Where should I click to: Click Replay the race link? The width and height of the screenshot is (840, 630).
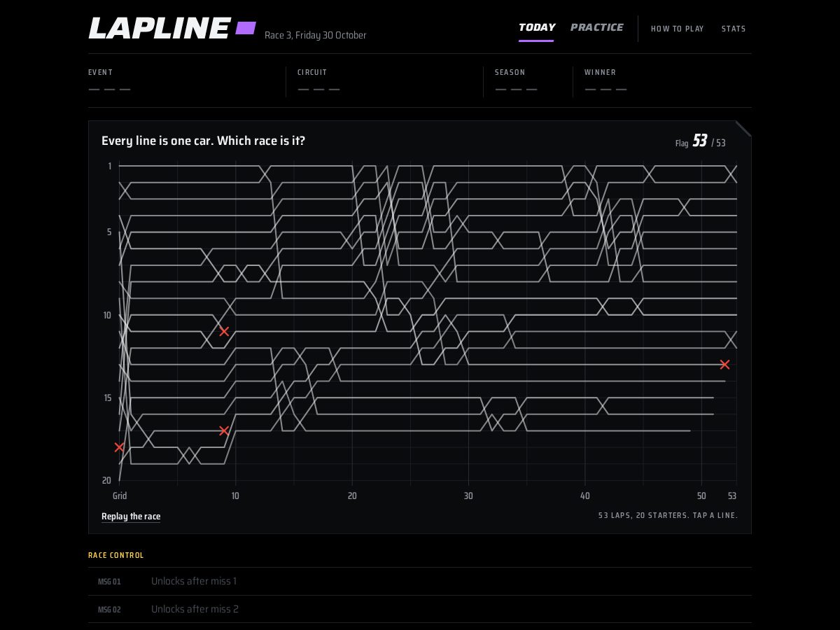click(131, 517)
